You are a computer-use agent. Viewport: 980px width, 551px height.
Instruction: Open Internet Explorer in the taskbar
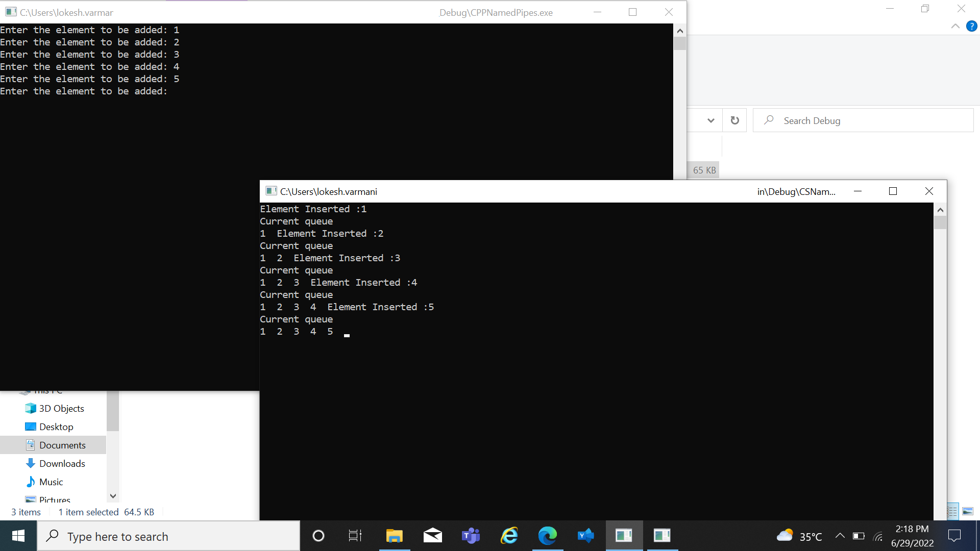[509, 536]
